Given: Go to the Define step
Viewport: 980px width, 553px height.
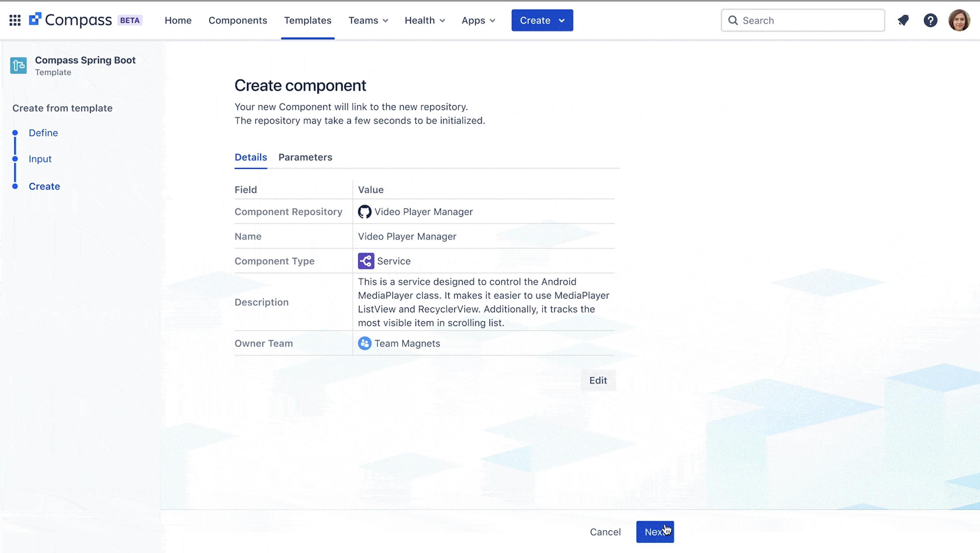Looking at the screenshot, I should coord(43,133).
